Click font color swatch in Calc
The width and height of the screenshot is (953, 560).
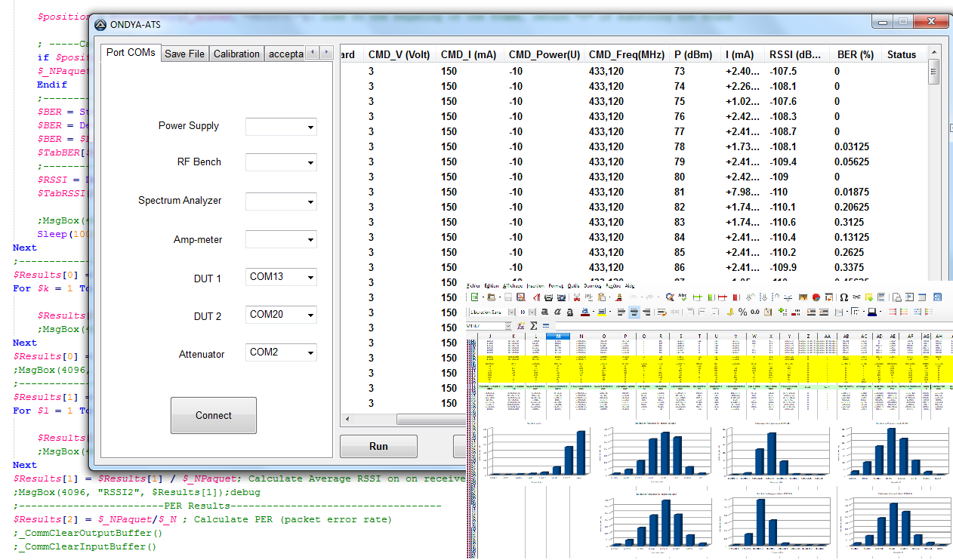click(585, 312)
